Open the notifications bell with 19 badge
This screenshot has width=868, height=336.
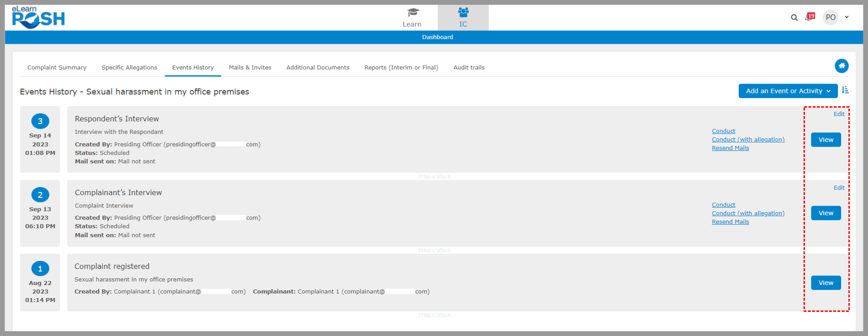click(809, 17)
